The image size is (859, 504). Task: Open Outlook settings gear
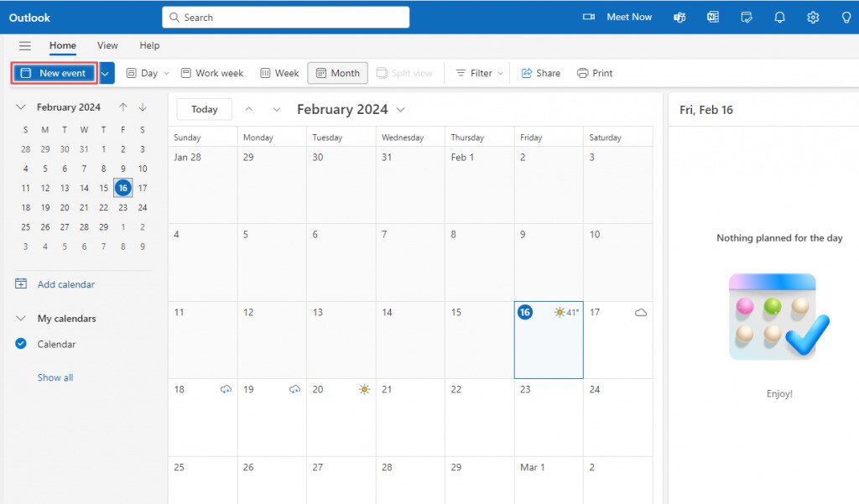[812, 17]
